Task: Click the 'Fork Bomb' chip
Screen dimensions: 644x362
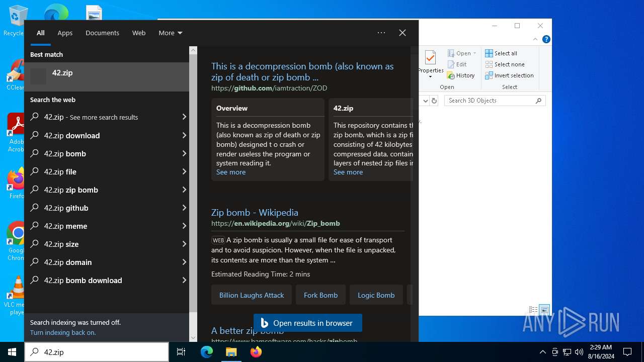Action: click(320, 295)
